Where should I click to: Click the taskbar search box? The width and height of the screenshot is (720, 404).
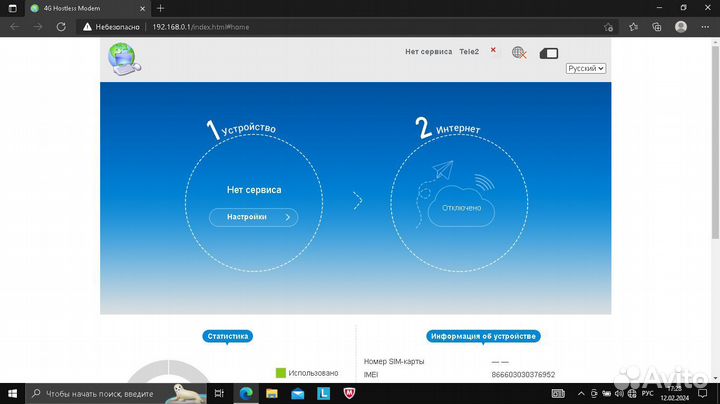116,393
